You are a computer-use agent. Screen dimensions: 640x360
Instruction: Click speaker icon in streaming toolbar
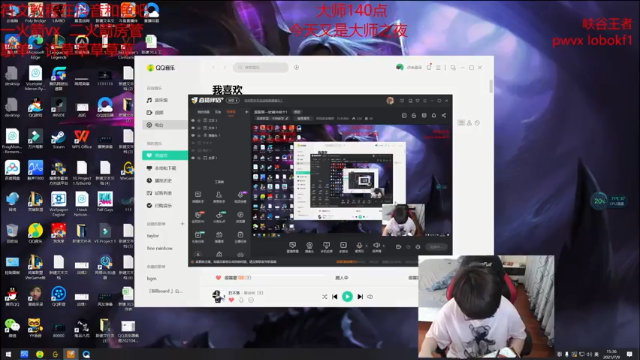pos(376,245)
